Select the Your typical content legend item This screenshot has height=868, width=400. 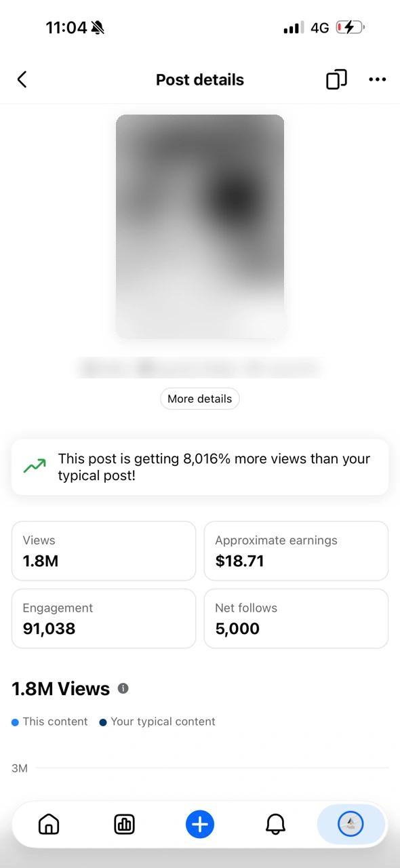157,722
